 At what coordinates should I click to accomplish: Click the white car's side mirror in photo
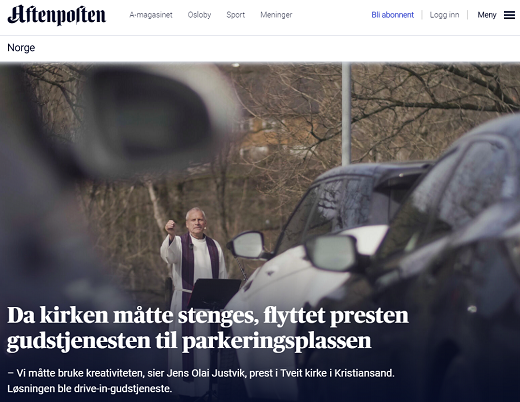(248, 246)
